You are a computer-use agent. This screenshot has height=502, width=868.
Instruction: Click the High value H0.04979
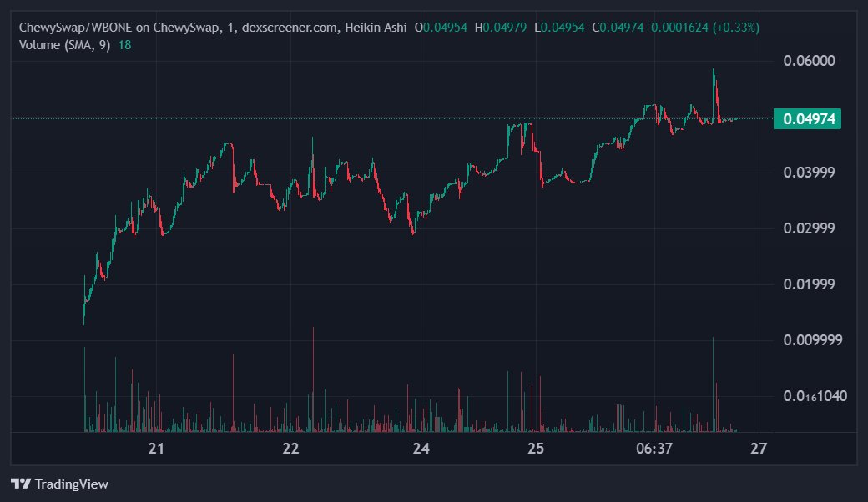[501, 28]
